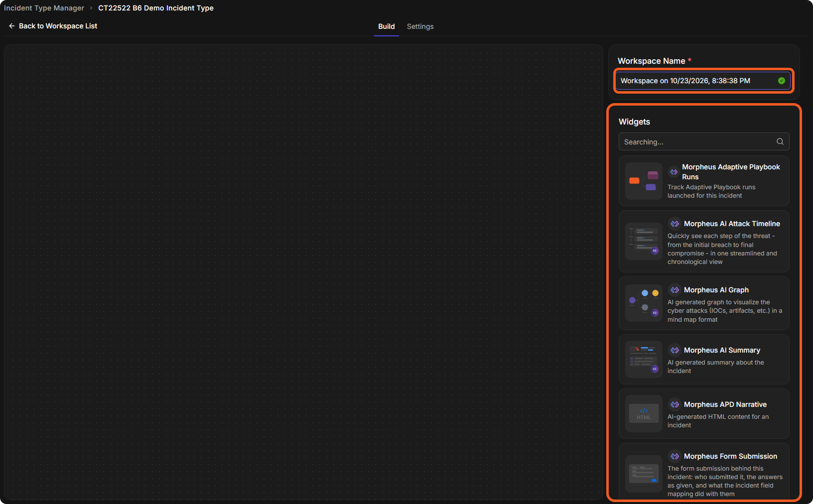Click the Morpheus logo icon beside Form Submission
Screen dimensions: 813x504
[675, 456]
